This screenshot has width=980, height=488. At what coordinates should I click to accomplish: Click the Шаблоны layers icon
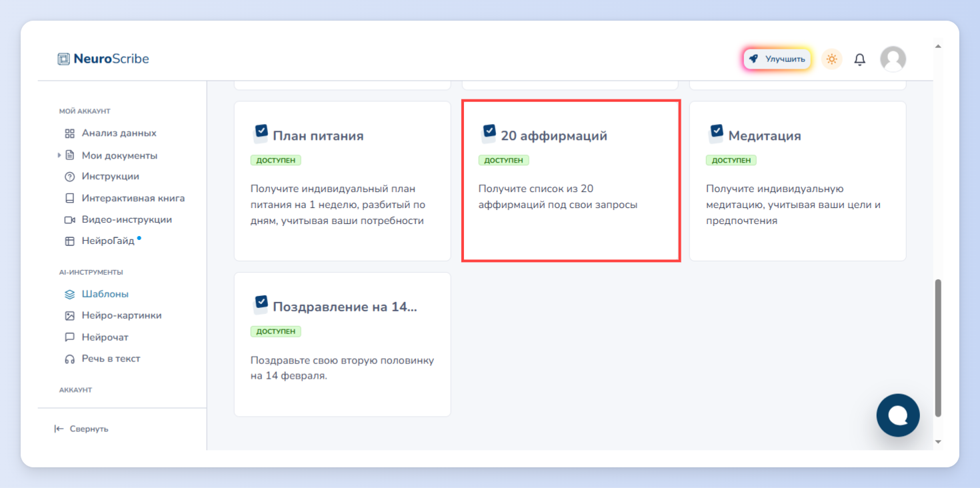[69, 294]
